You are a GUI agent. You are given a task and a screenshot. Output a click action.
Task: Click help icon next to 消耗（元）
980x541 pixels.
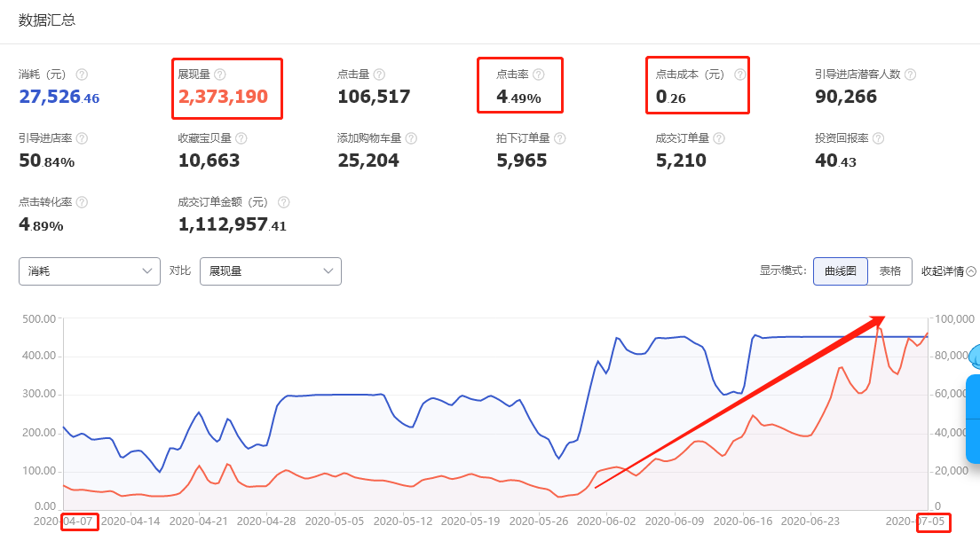coord(82,75)
